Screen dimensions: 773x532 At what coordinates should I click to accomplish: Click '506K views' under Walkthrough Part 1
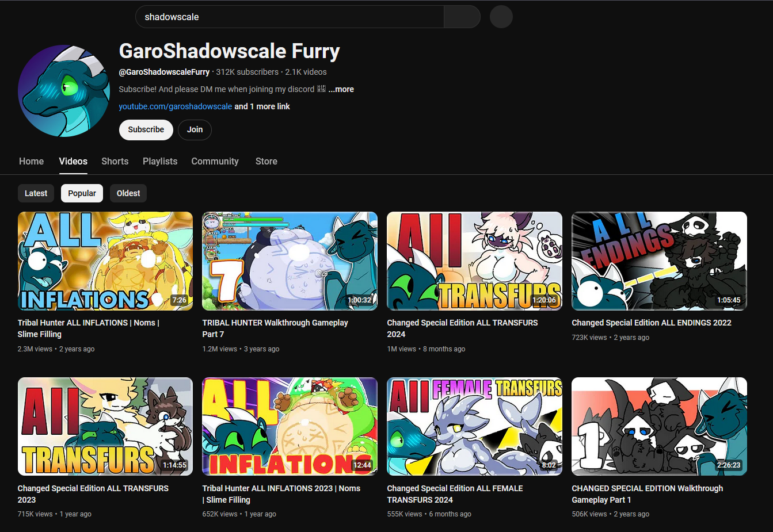coord(589,514)
